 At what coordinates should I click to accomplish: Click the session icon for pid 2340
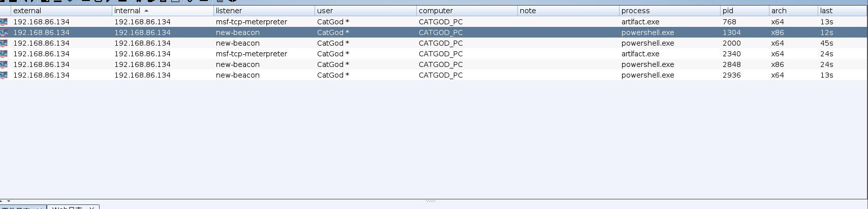coord(4,54)
